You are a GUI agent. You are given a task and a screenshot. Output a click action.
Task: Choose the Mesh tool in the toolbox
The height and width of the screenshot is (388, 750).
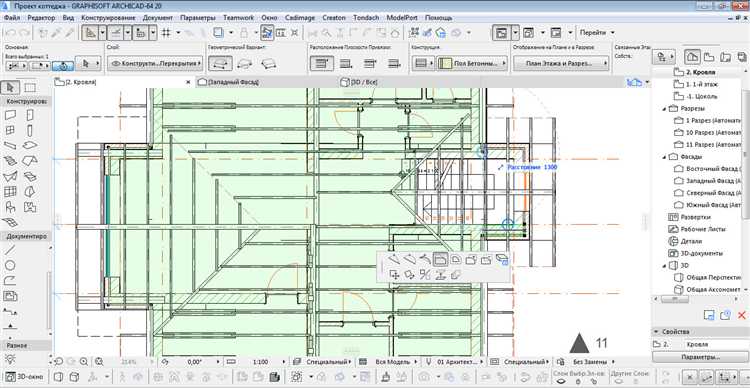pyautogui.click(x=10, y=222)
